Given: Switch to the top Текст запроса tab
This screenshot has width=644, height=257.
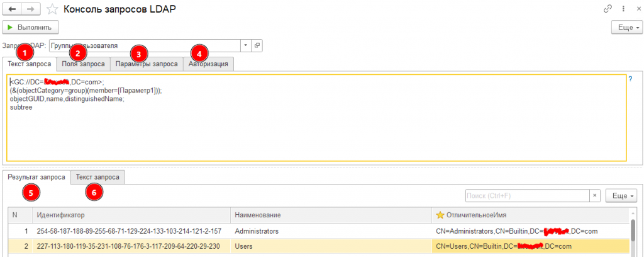Looking at the screenshot, I should (x=29, y=64).
